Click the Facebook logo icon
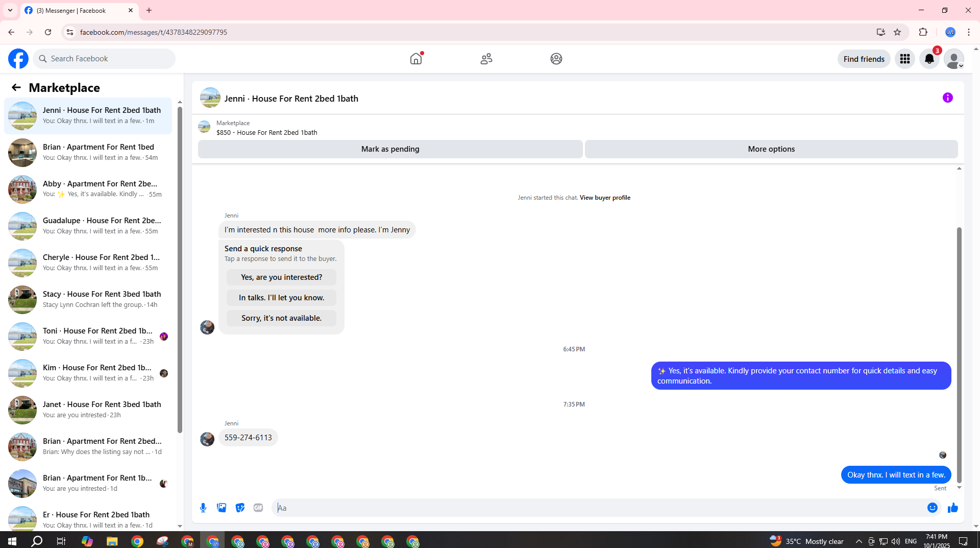This screenshot has height=548, width=980. [18, 59]
